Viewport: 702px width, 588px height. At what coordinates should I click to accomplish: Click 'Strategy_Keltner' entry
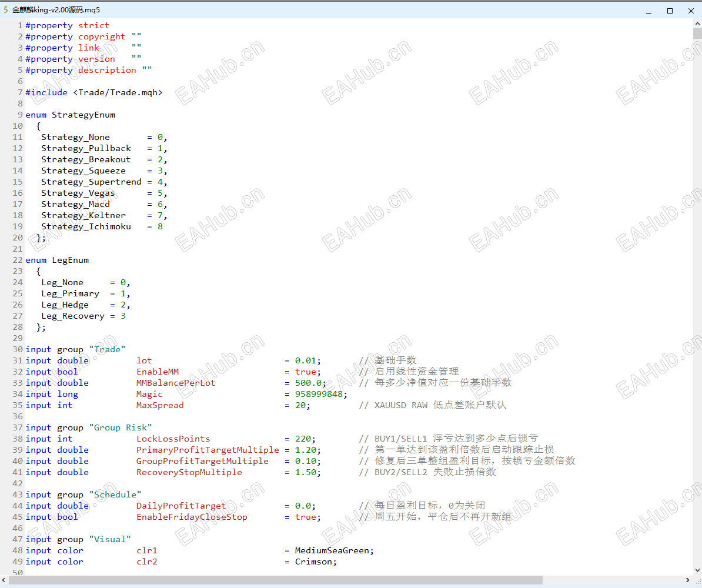tap(83, 216)
